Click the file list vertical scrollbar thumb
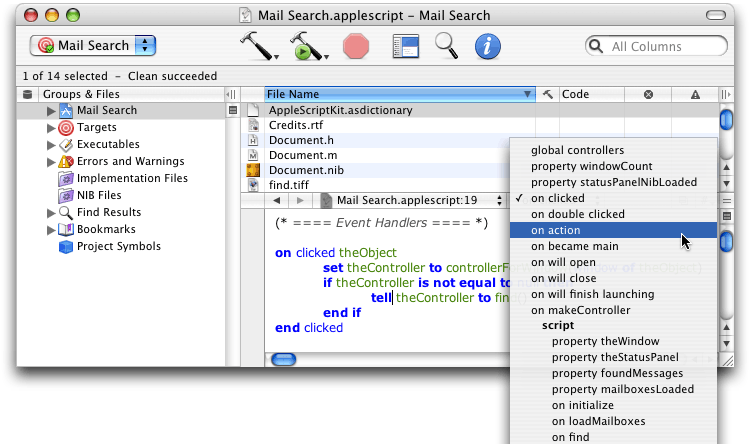The width and height of the screenshot is (751, 444). [727, 119]
